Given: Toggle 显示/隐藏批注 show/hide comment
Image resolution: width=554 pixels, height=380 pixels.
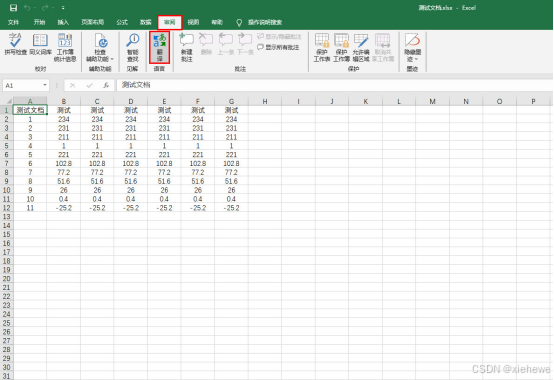Looking at the screenshot, I should [279, 36].
